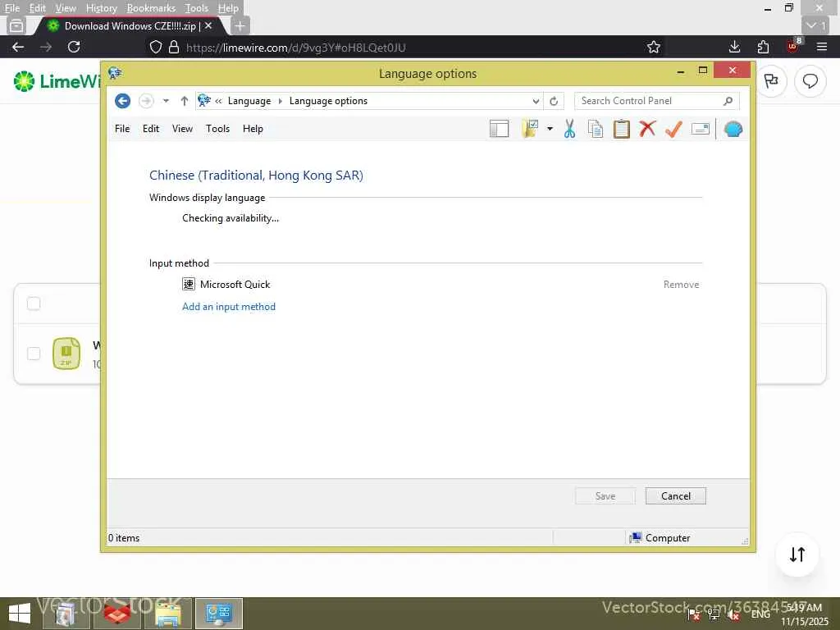The width and height of the screenshot is (840, 630).
Task: Click the red X Delete toolbar icon
Action: click(648, 129)
